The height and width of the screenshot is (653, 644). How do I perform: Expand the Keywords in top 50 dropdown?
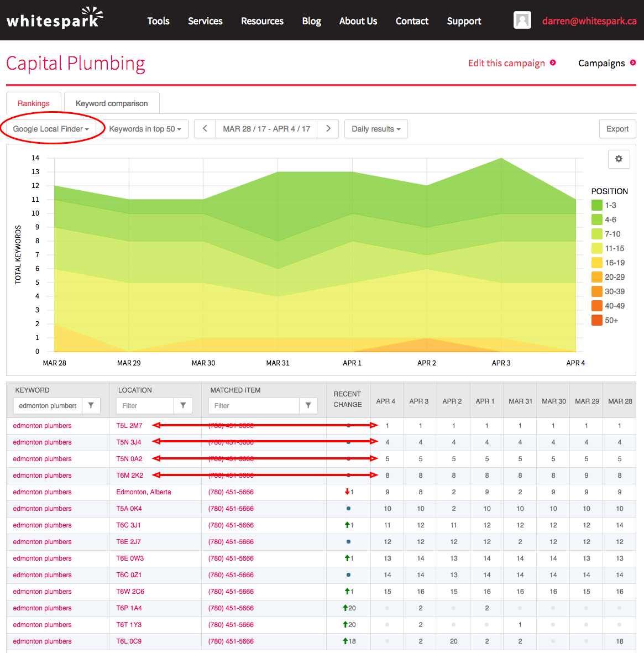tap(145, 129)
